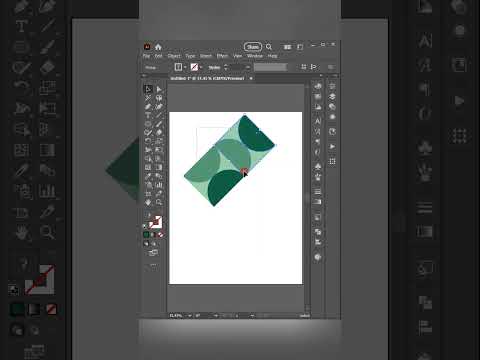480x360 pixels.
Task: Select the Type tool
Action: [x=148, y=115]
